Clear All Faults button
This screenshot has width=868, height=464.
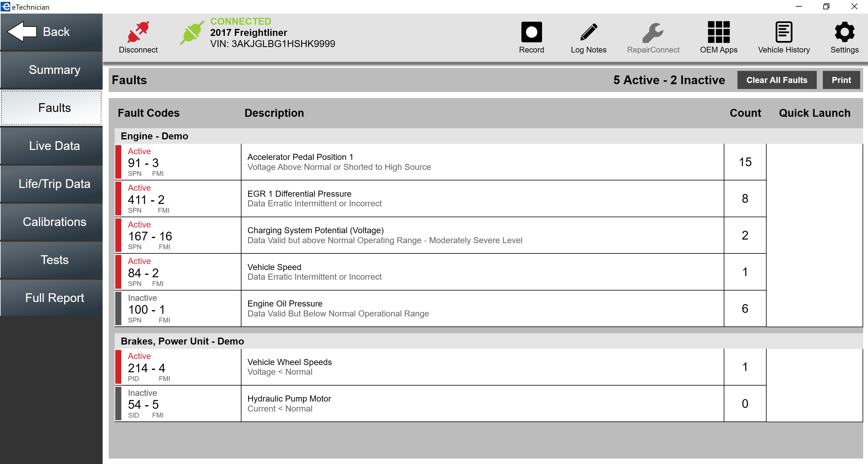(x=777, y=80)
